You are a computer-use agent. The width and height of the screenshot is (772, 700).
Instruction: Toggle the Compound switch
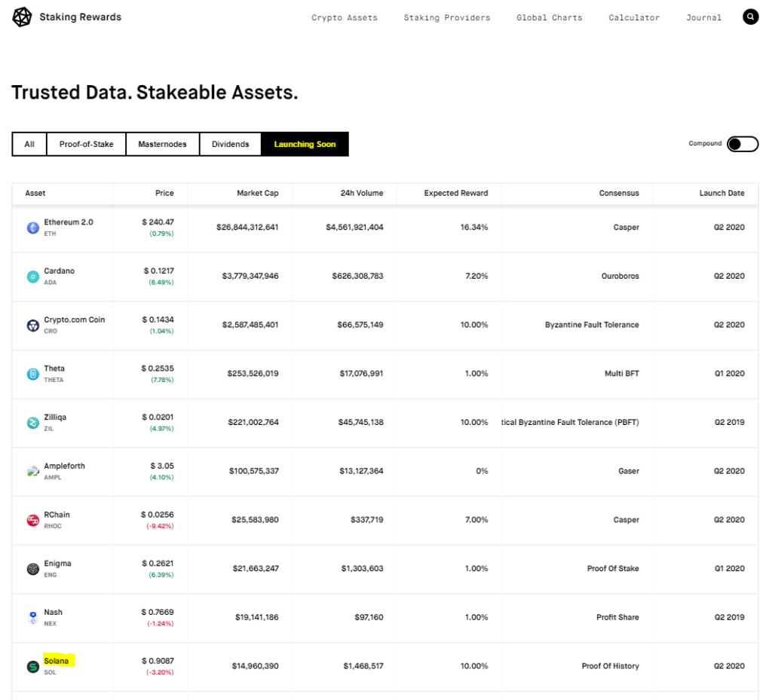(x=743, y=144)
